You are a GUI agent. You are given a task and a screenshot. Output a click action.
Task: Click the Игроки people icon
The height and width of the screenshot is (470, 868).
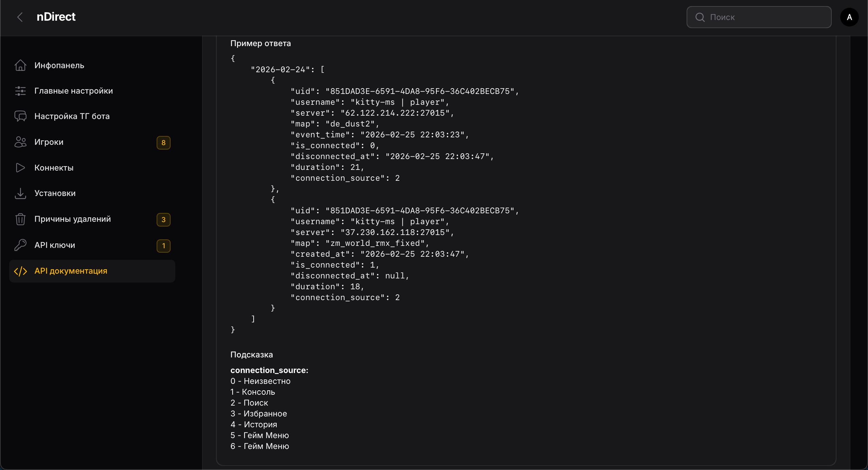20,142
